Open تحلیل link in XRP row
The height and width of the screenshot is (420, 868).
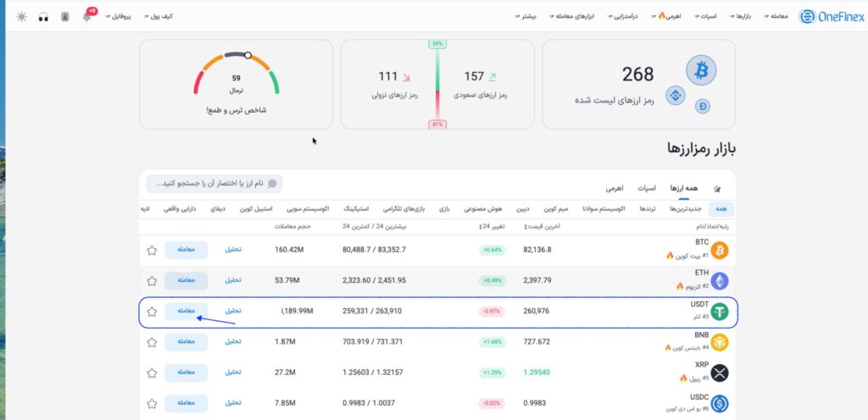point(233,373)
